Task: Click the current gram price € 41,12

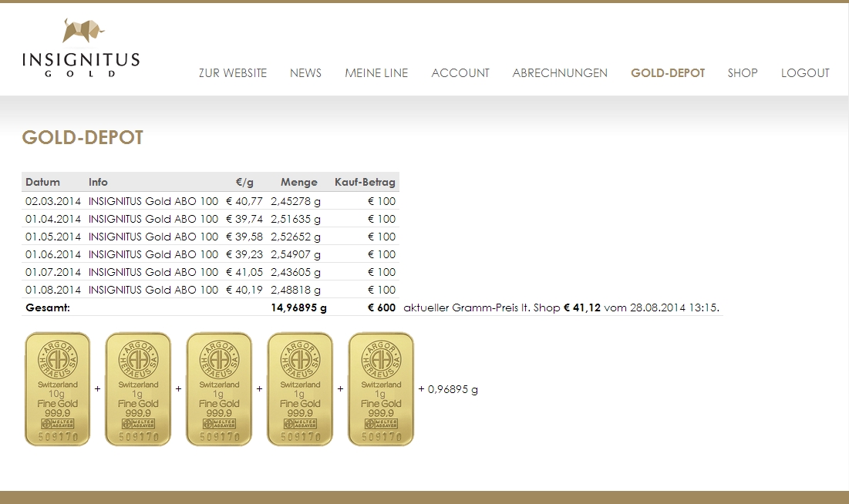Action: [582, 307]
